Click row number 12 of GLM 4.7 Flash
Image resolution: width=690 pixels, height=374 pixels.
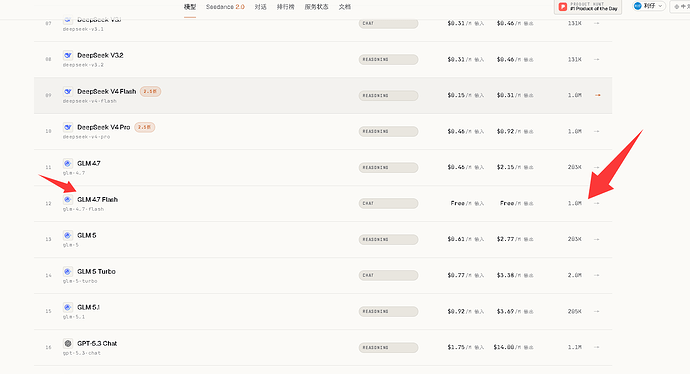coord(48,203)
